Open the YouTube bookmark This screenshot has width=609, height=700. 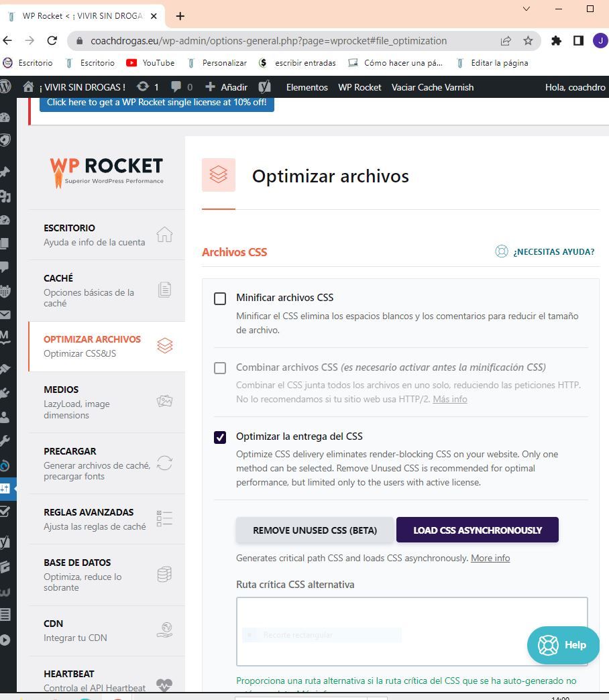(150, 63)
